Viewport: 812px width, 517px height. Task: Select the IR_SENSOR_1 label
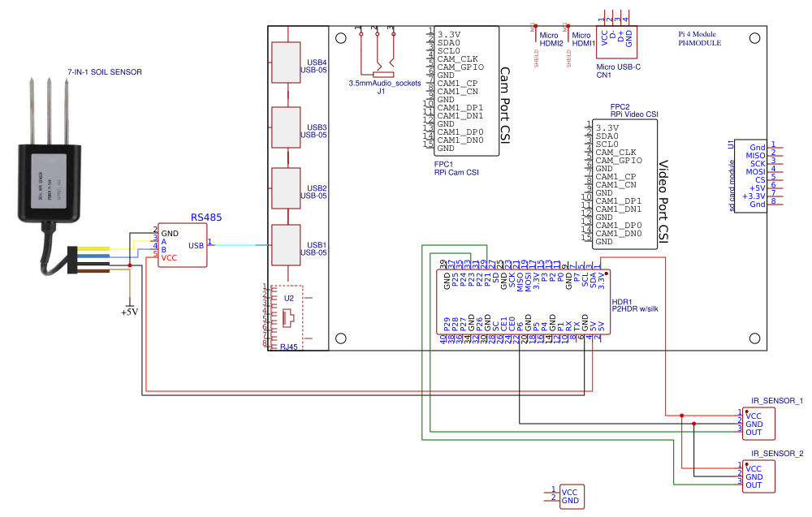click(x=777, y=401)
